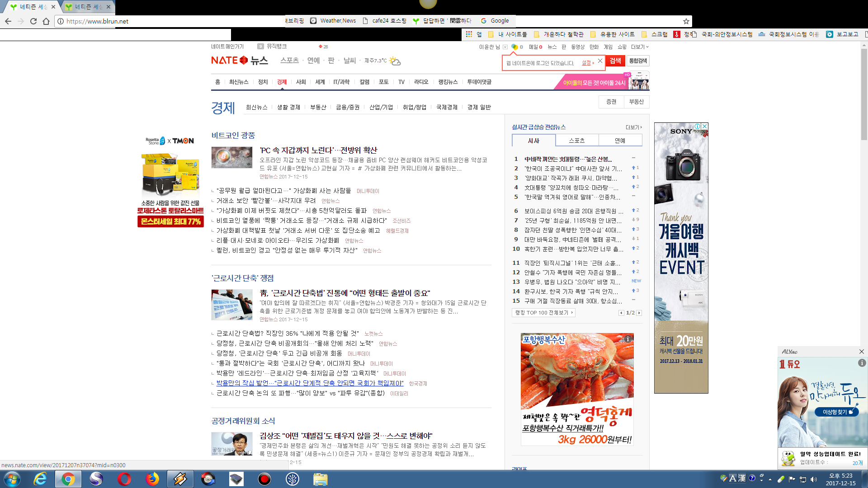Open the Bitcoin article thumbnail image
This screenshot has width=868, height=488.
[x=231, y=157]
